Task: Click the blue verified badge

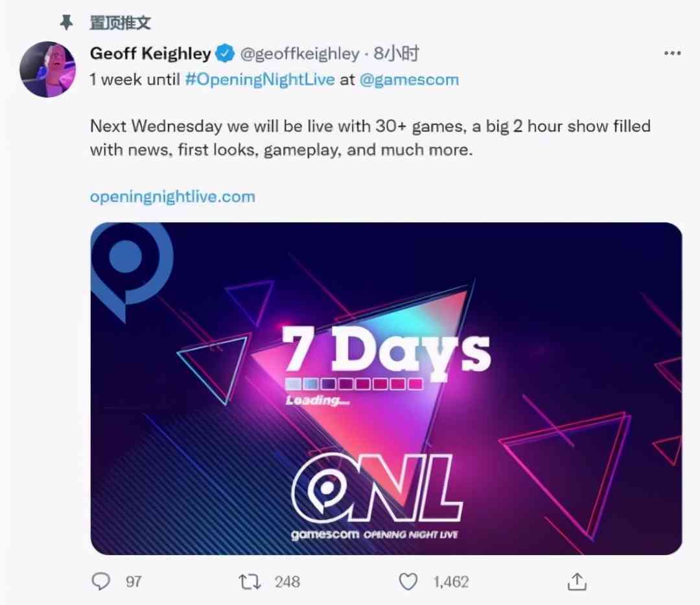Action: [x=225, y=54]
